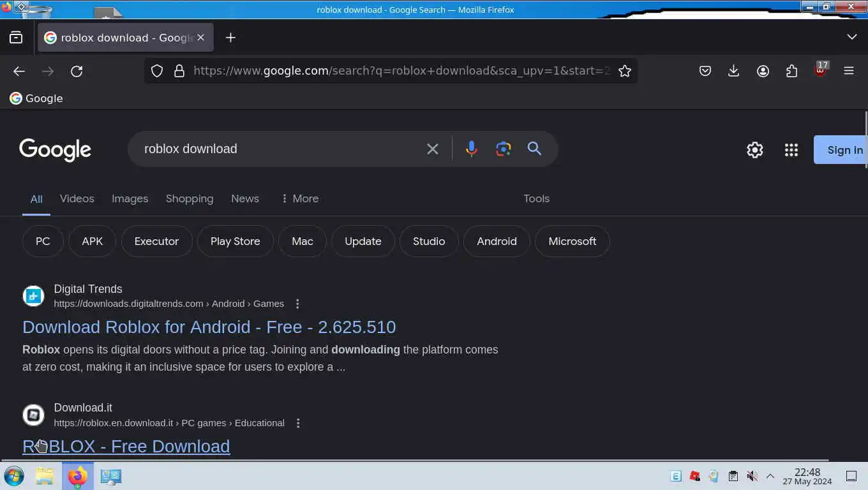Open a new tab with plus icon
This screenshot has width=868, height=490.
pyautogui.click(x=230, y=38)
